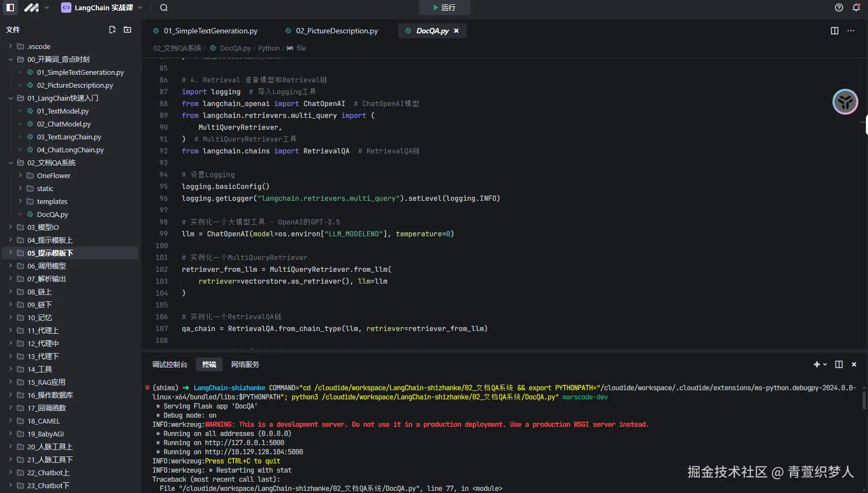
Task: Switch to 01_SimpleTextGeneration.py tab
Action: point(210,31)
